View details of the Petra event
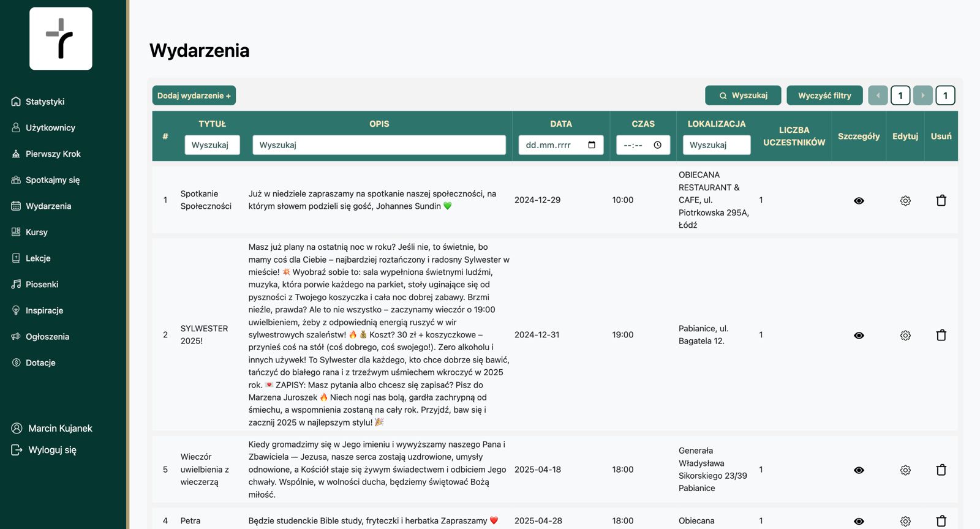 [859, 521]
